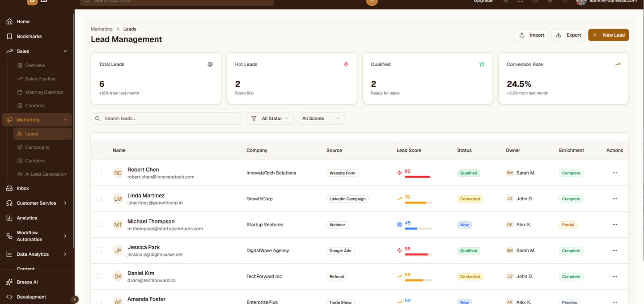Click the Bookmarks icon in sidebar
644x304 pixels.
click(9, 36)
